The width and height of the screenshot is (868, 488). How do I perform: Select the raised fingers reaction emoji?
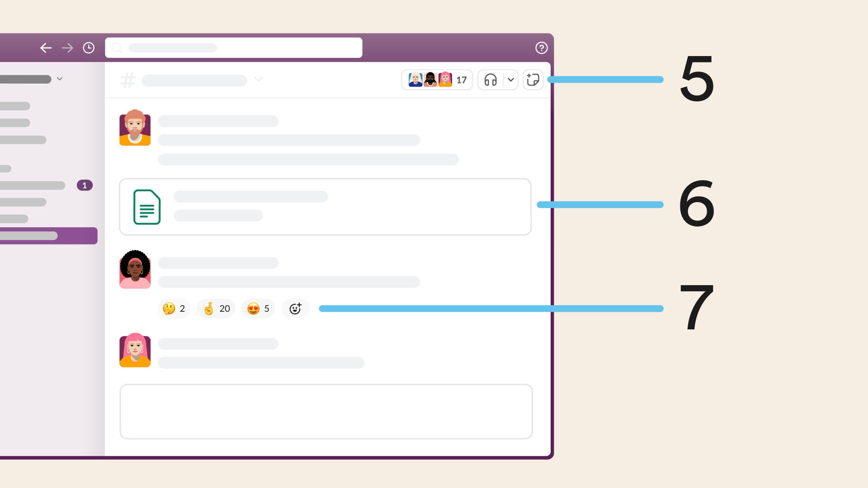[x=209, y=307]
